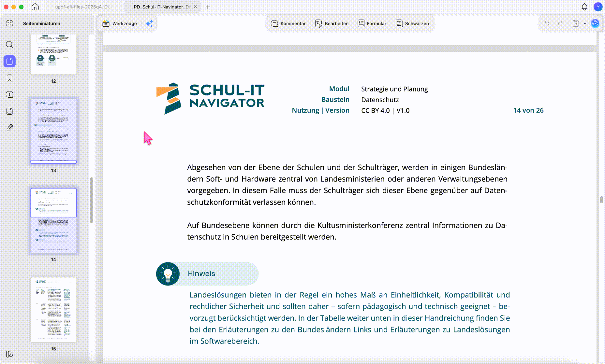Click the UPDF layers icon at sidebar bottom
Screen dimensions: 605x364
pos(9,354)
